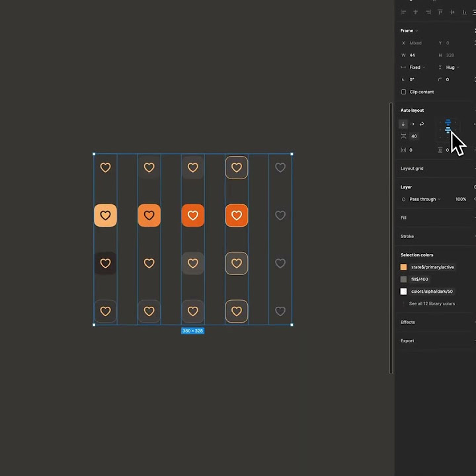Click the Layout grid section header
The image size is (476, 476).
pos(412,169)
